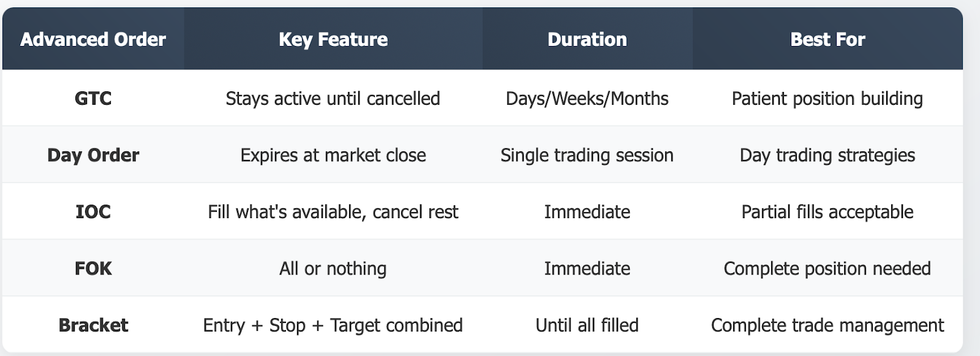Click the "All or nothing" cell
Viewport: 980px width, 356px height.
point(333,268)
